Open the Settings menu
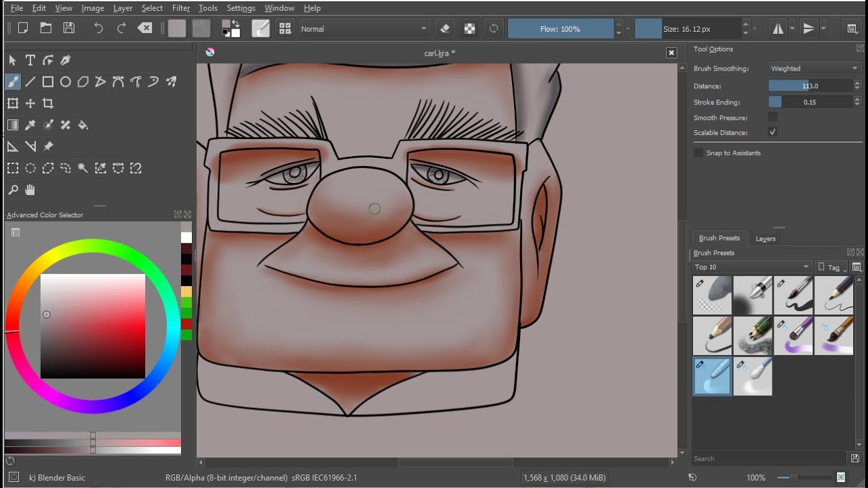 coord(241,8)
